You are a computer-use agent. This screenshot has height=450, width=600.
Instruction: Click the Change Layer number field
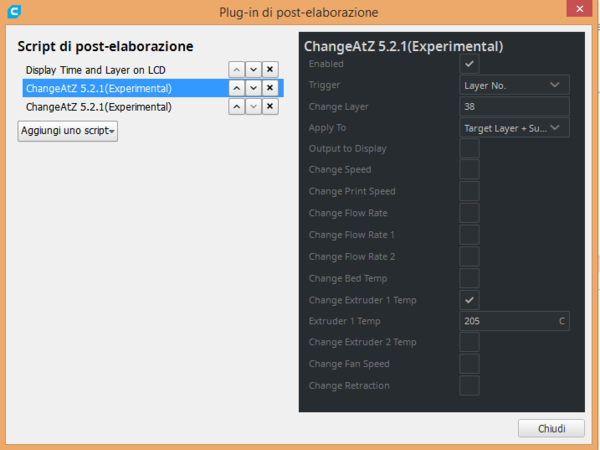coord(514,106)
